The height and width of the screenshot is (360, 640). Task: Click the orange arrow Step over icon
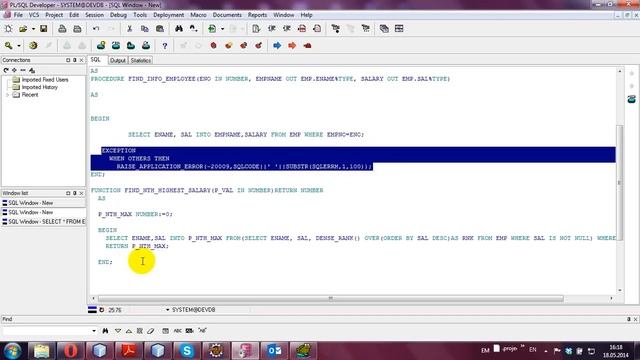point(292,46)
